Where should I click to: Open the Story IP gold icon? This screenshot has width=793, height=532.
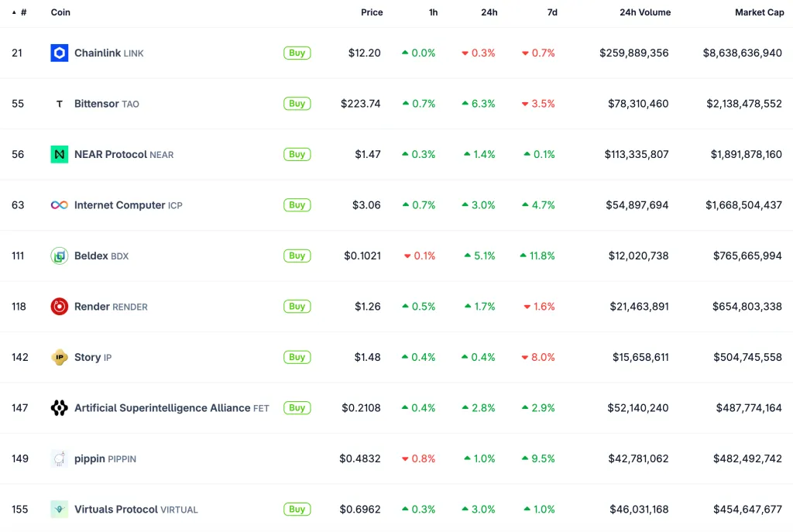point(60,357)
